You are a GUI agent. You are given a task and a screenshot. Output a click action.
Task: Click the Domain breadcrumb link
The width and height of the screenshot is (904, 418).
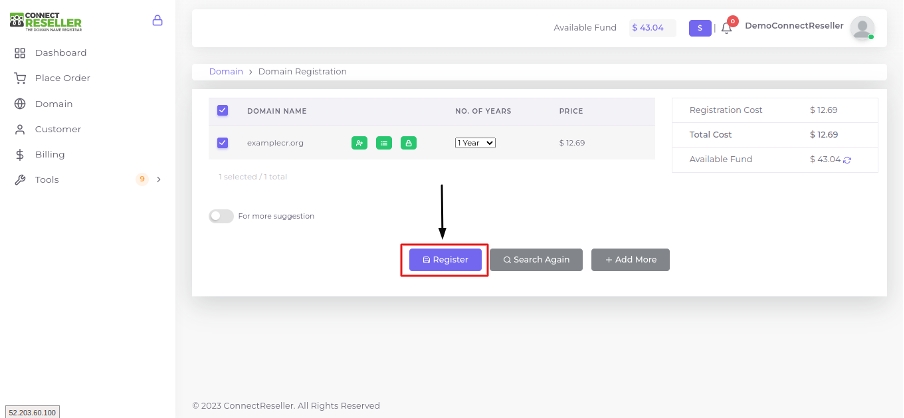pos(226,71)
